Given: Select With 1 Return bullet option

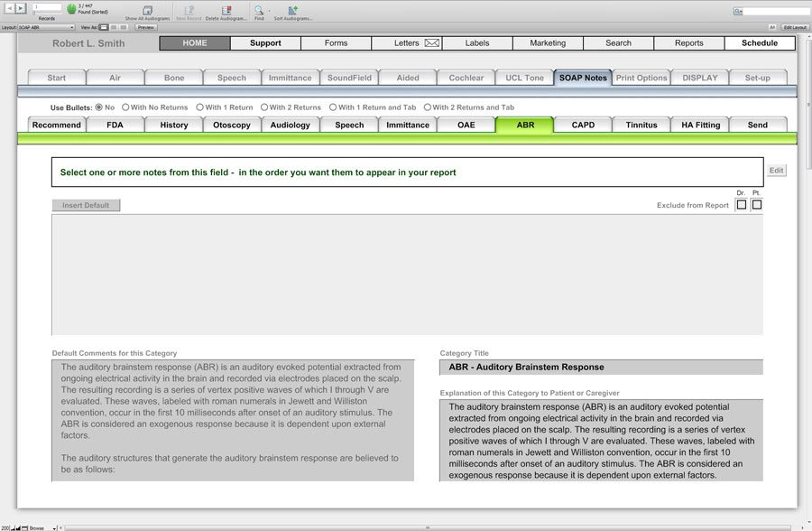Looking at the screenshot, I should pyautogui.click(x=200, y=107).
